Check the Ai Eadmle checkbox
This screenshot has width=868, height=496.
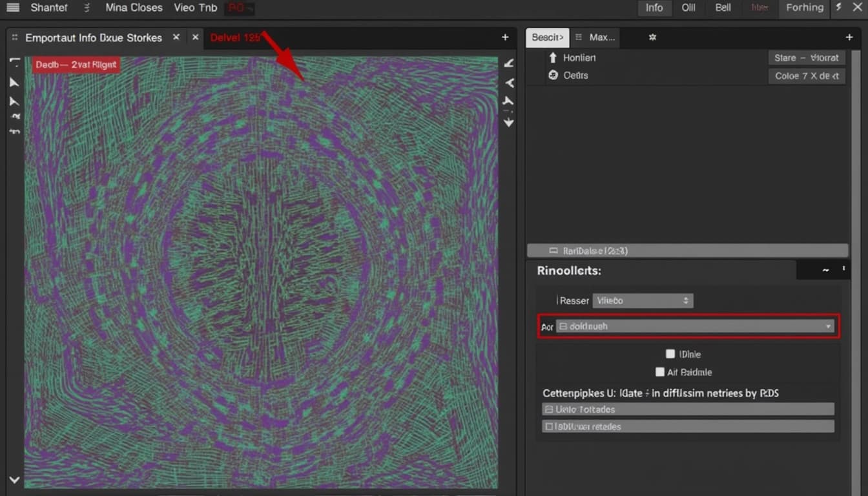(660, 372)
